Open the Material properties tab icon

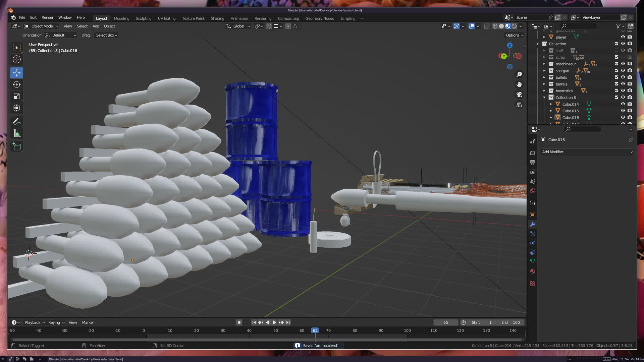[533, 271]
